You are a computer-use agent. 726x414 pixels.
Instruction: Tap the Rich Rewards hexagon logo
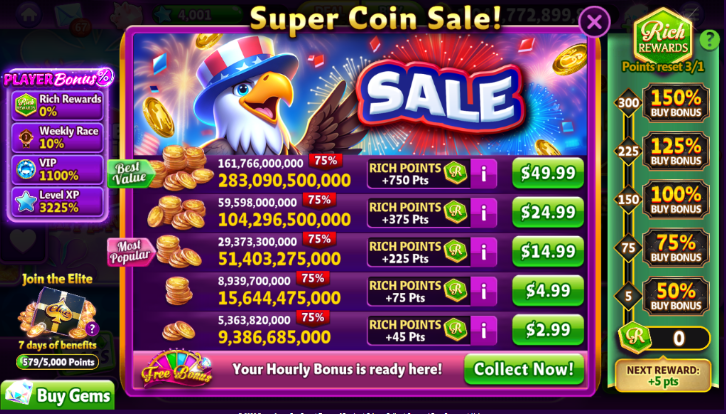663,38
